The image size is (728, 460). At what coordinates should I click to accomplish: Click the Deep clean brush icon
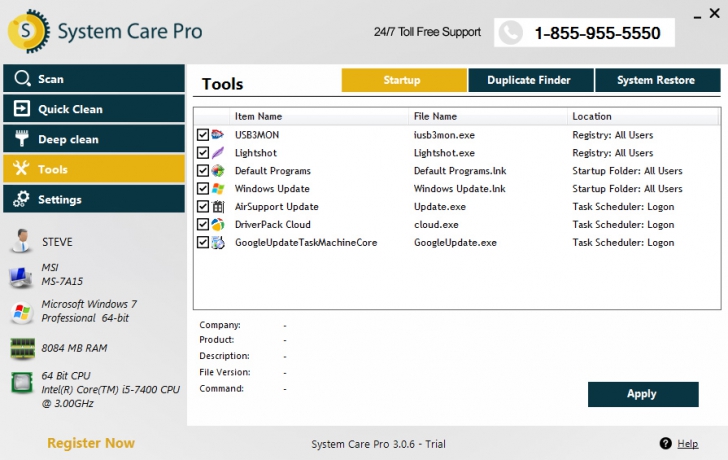click(21, 138)
